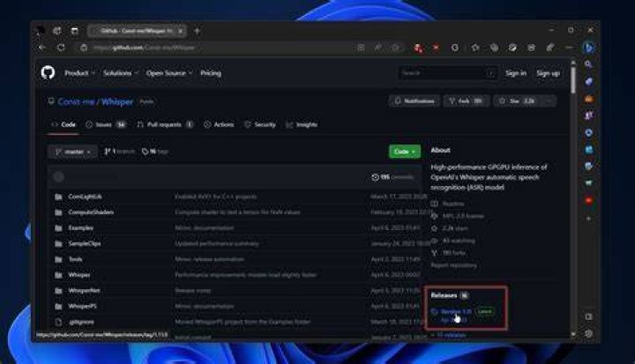635x364 pixels.
Task: View the watching count link
Action: pyautogui.click(x=453, y=241)
